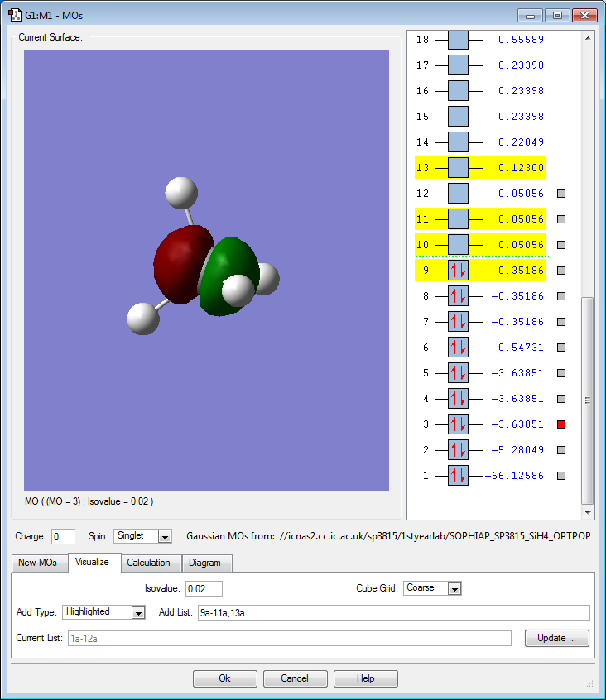Expand the Cube Grid Coarse dropdown
Image resolution: width=606 pixels, height=700 pixels.
pyautogui.click(x=454, y=588)
